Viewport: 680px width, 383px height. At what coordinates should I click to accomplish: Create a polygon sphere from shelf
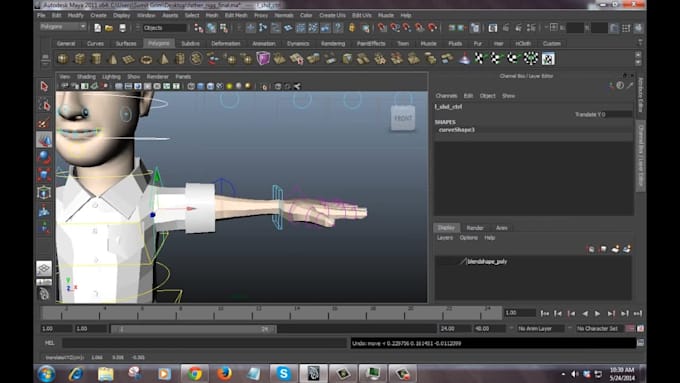pos(63,59)
